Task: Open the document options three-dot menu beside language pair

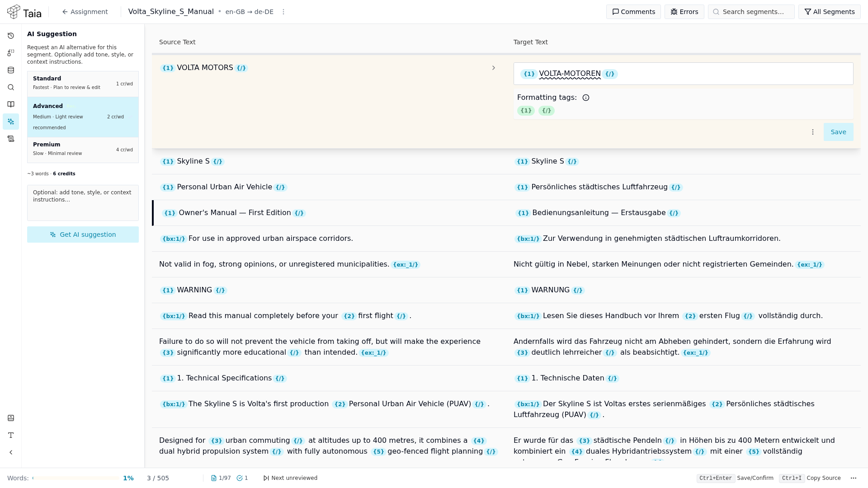Action: pyautogui.click(x=283, y=12)
